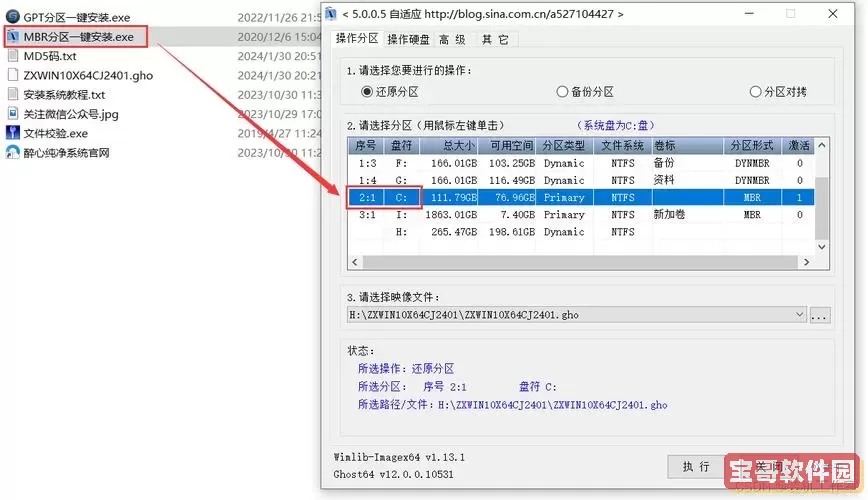This screenshot has height=500, width=868.
Task: Click the vertical scrollbar thumb of partition list
Action: (x=822, y=208)
